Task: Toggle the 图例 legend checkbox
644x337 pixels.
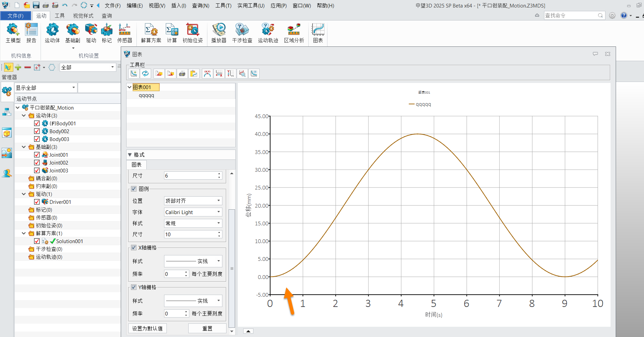Action: pos(134,189)
